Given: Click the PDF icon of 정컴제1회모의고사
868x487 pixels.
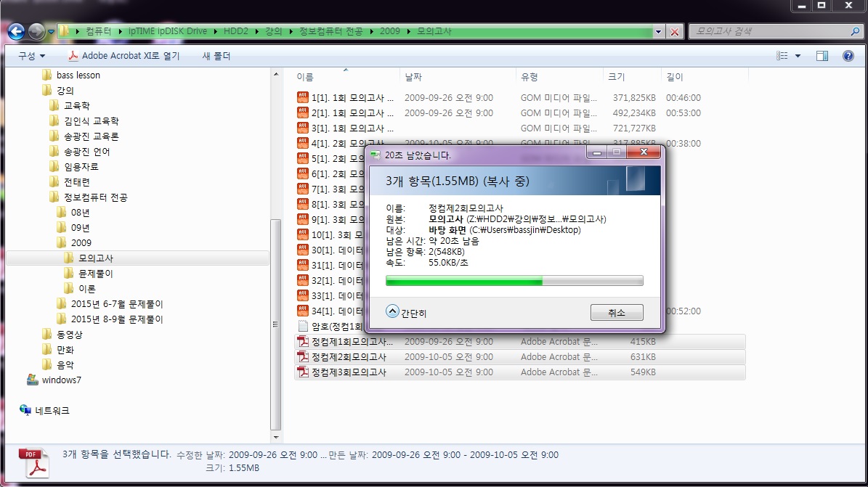Looking at the screenshot, I should [x=302, y=341].
